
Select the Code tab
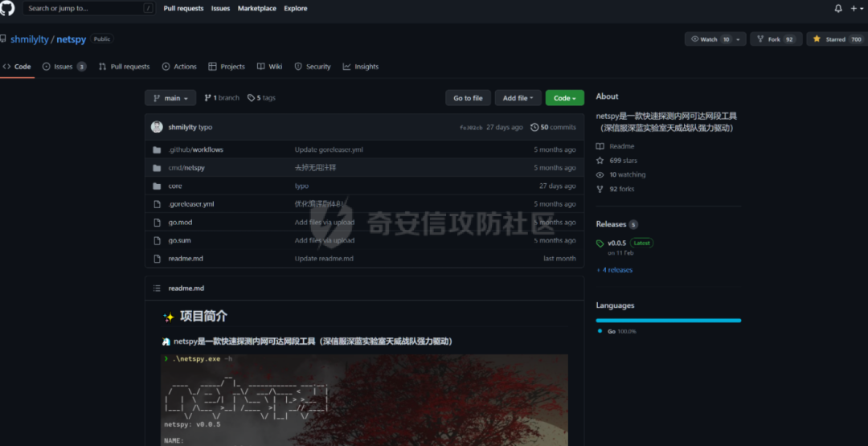pyautogui.click(x=17, y=67)
